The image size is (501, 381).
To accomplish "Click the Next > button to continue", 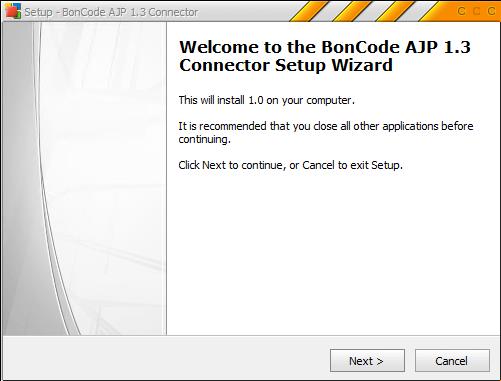I will point(367,361).
